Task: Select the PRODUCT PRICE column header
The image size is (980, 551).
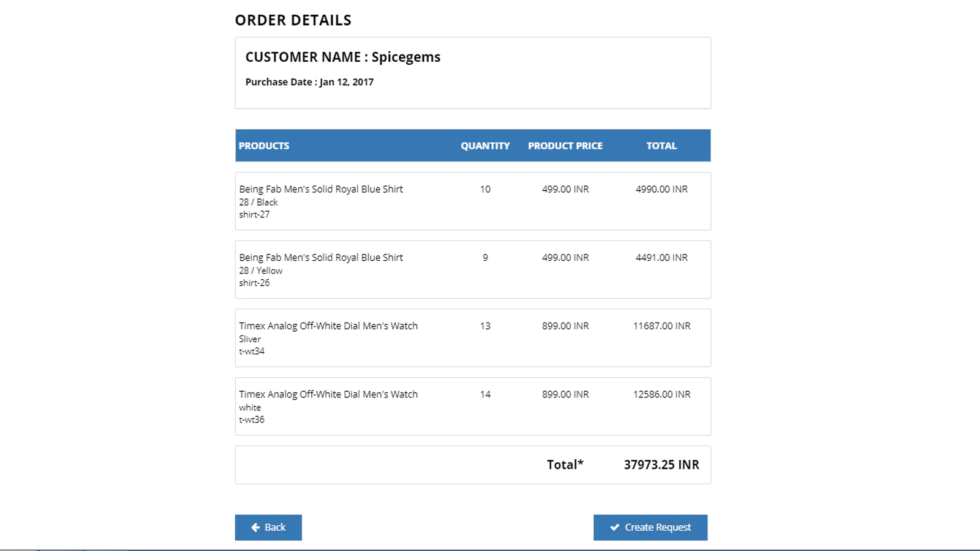Action: coord(565,146)
